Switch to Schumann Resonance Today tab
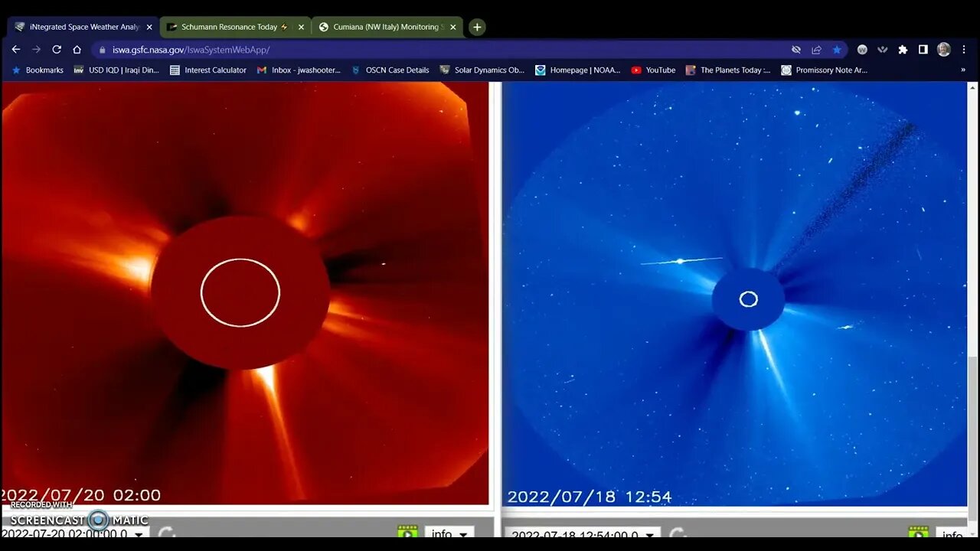The image size is (980, 551). pos(235,27)
